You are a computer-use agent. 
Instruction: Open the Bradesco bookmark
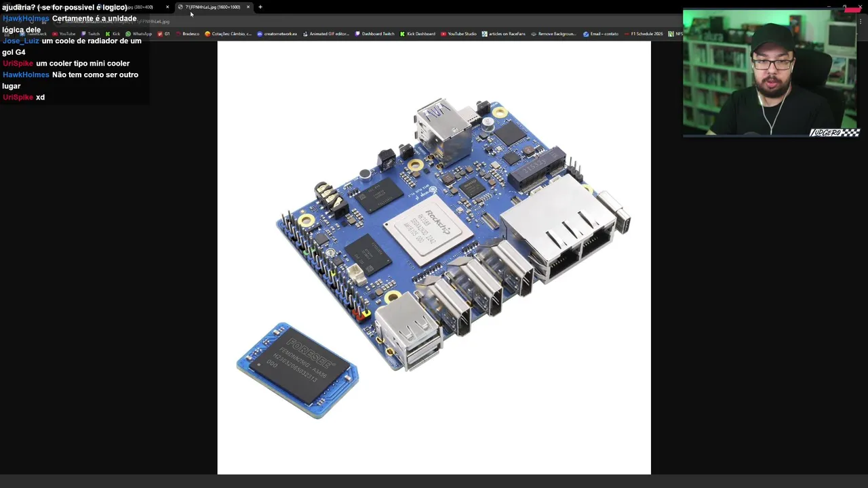click(x=187, y=34)
